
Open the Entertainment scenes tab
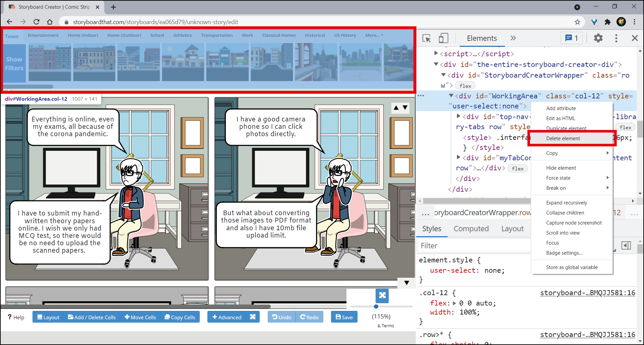(x=43, y=35)
